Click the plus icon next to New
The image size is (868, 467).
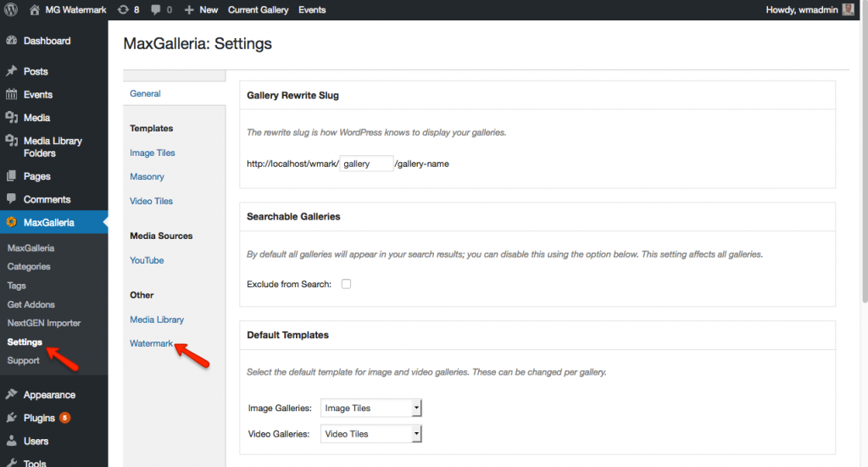189,10
